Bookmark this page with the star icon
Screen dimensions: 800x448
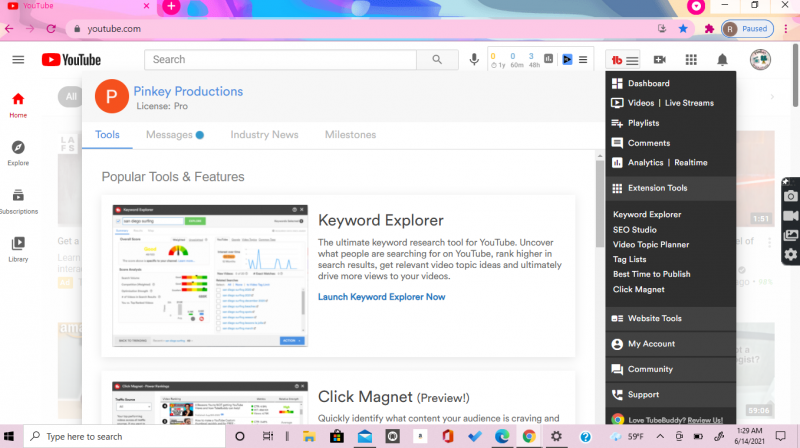(x=684, y=29)
